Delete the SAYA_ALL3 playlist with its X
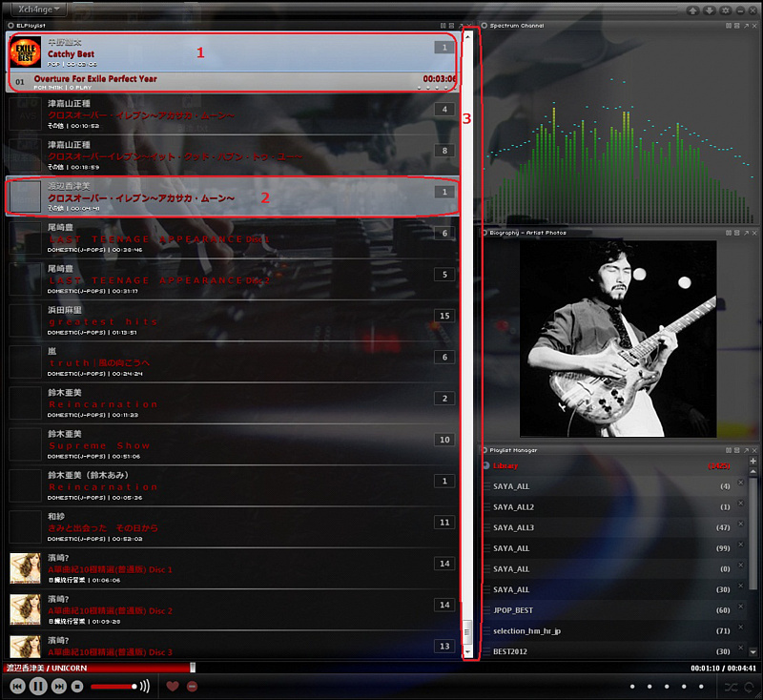This screenshot has height=700, width=763. tap(741, 524)
